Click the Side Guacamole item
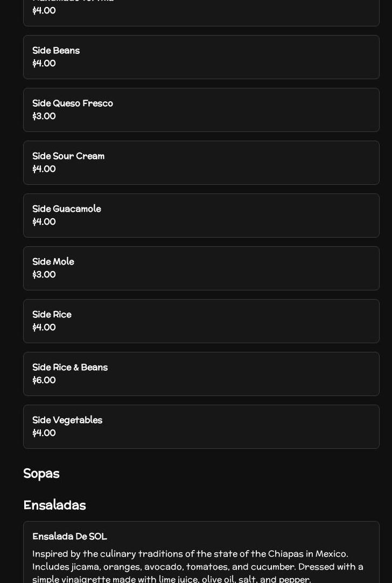392x583 pixels. [201, 216]
